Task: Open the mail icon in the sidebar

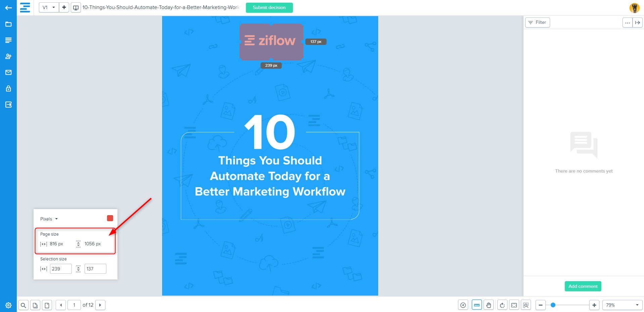Action: coord(8,72)
